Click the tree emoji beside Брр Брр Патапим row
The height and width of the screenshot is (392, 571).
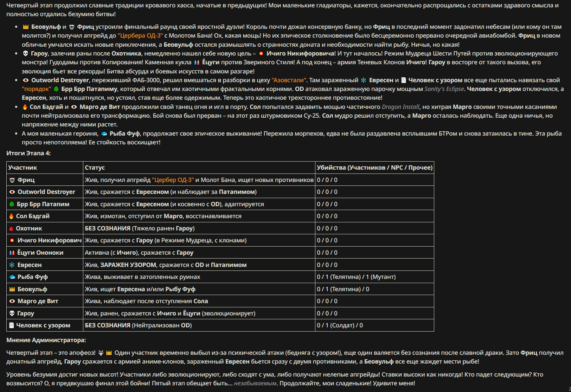click(x=12, y=204)
